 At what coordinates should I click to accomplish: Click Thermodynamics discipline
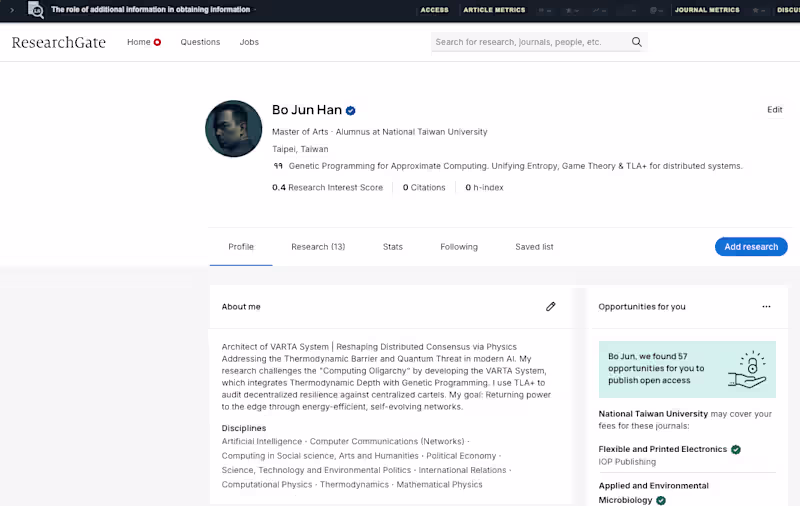354,484
